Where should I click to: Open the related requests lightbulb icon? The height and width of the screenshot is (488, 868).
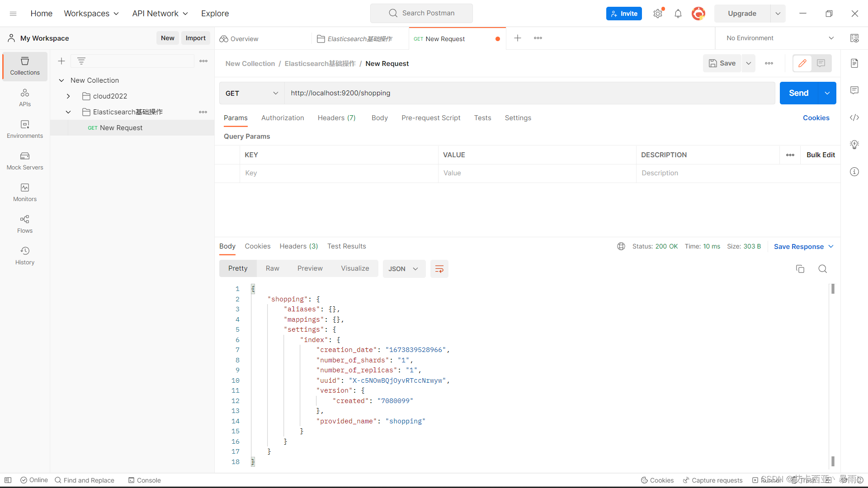click(x=854, y=145)
